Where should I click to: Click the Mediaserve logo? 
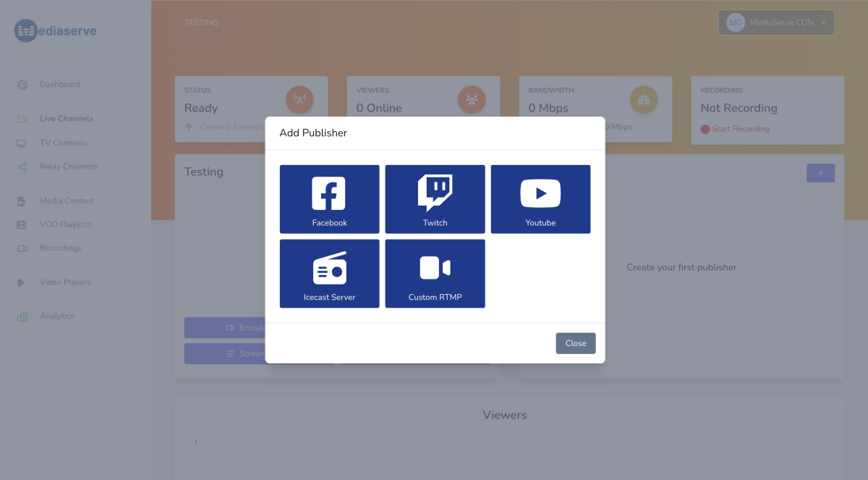point(56,31)
